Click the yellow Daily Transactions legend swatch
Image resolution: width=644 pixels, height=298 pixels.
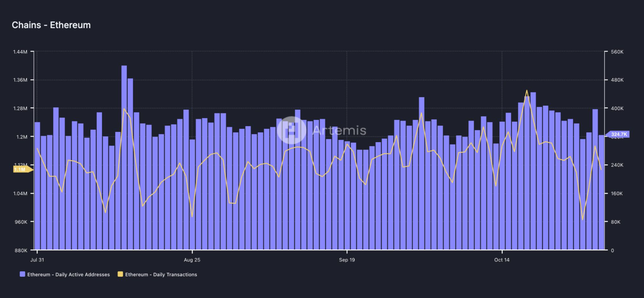pos(120,274)
